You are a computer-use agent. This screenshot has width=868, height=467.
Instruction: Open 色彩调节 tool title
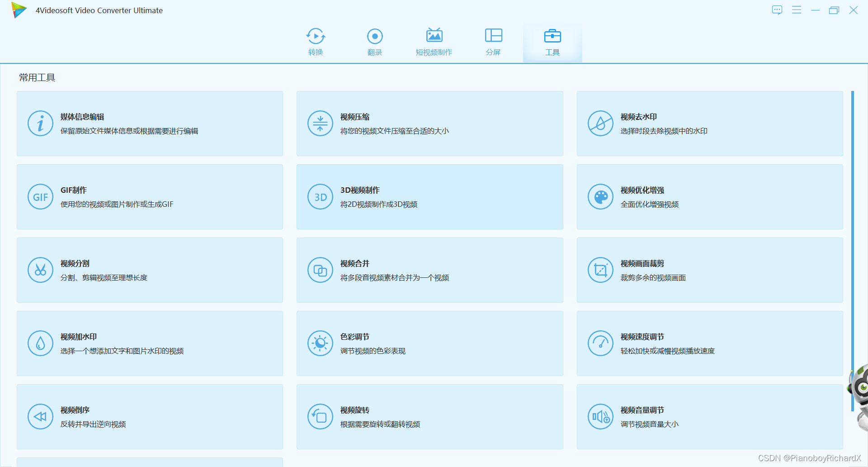coord(355,337)
